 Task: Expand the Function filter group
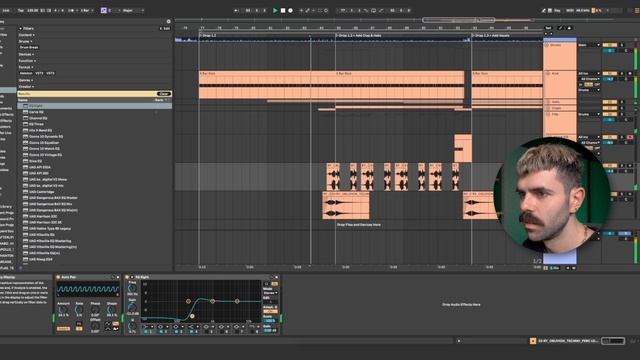(x=27, y=61)
